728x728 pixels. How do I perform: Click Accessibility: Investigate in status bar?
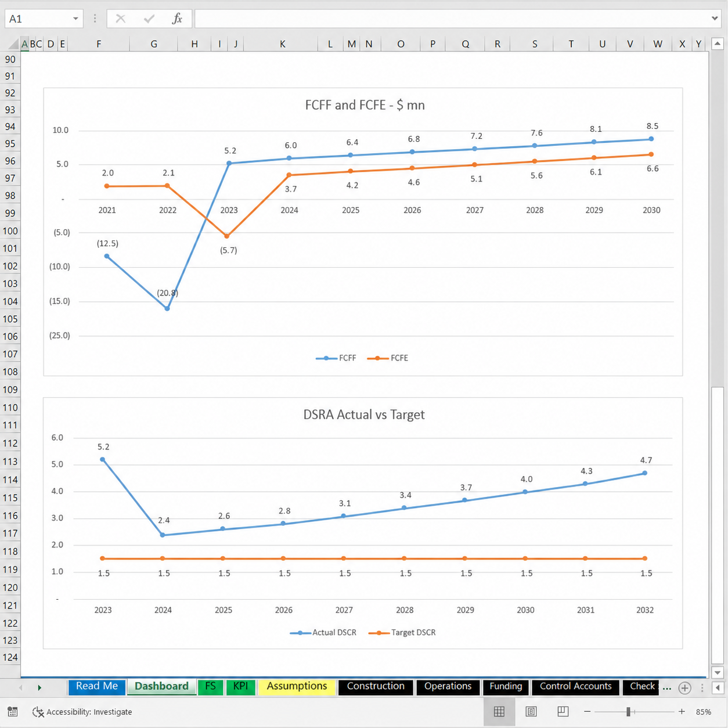click(x=82, y=712)
